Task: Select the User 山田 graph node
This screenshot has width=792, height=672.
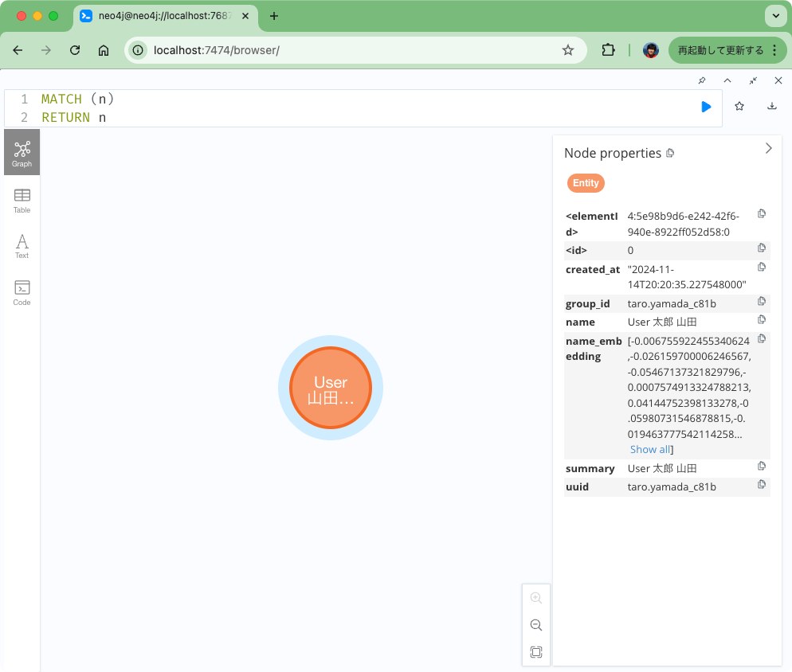Action: 331,388
